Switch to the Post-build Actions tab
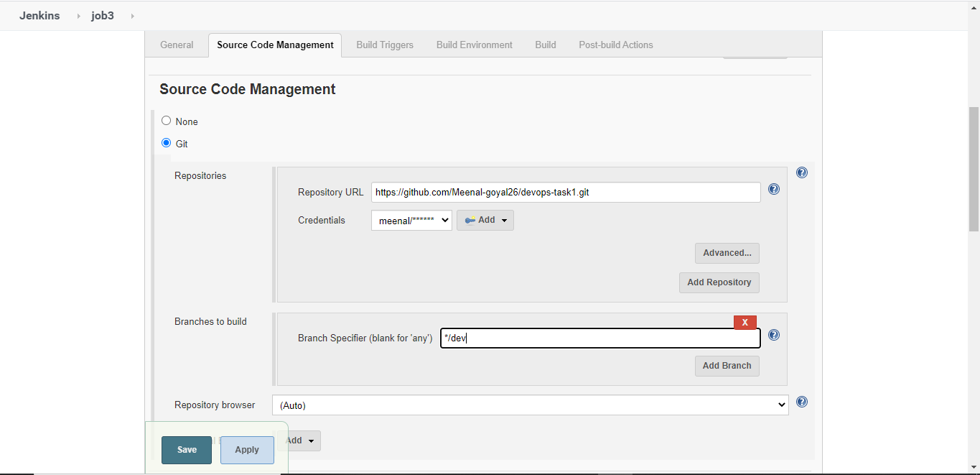 [x=615, y=45]
